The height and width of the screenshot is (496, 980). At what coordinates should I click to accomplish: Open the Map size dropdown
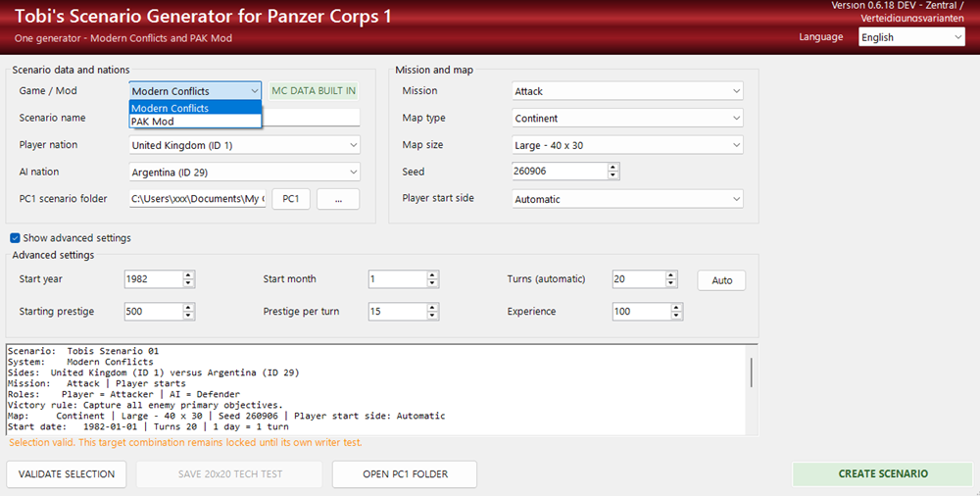click(x=627, y=145)
